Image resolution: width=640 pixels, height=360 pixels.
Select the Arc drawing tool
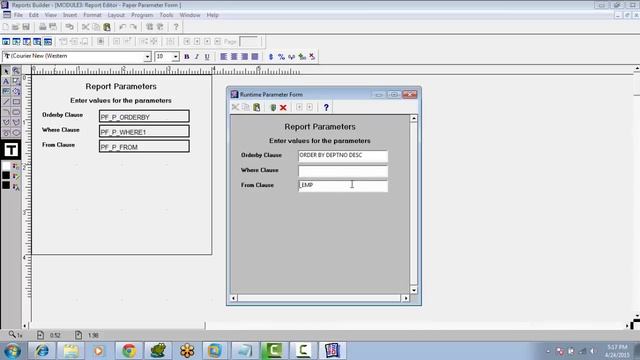tap(6, 112)
